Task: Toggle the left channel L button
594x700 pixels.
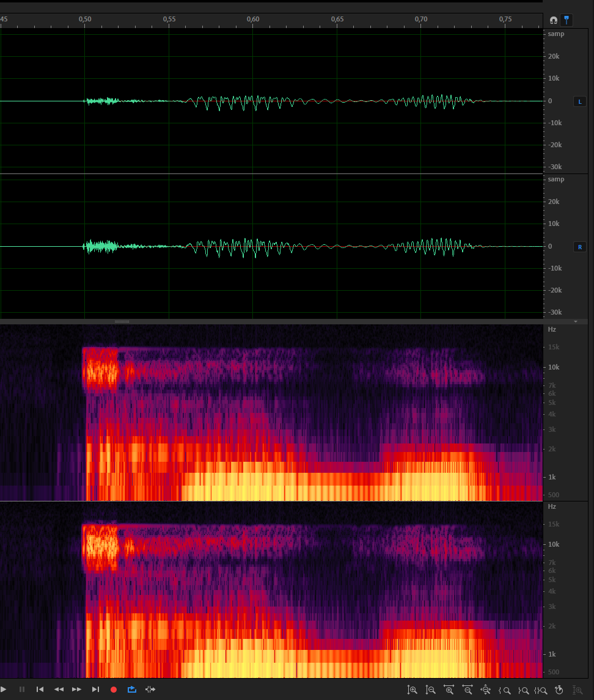Action: [x=580, y=101]
